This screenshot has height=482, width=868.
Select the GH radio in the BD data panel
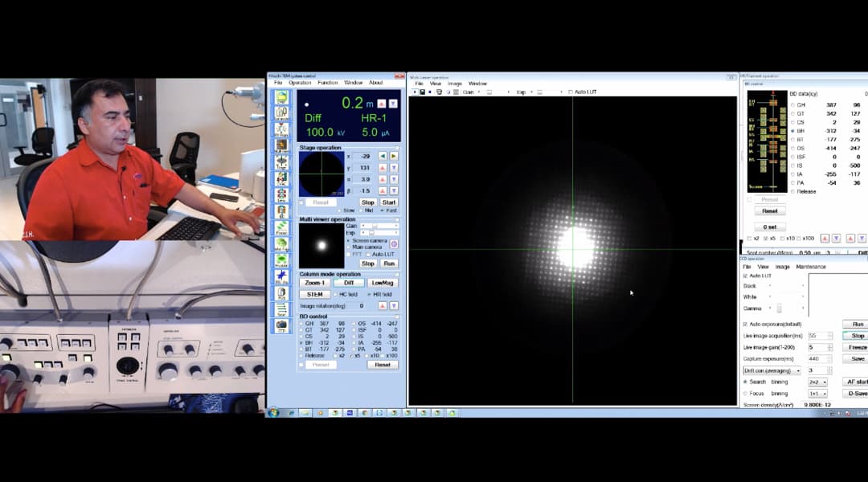tap(792, 104)
